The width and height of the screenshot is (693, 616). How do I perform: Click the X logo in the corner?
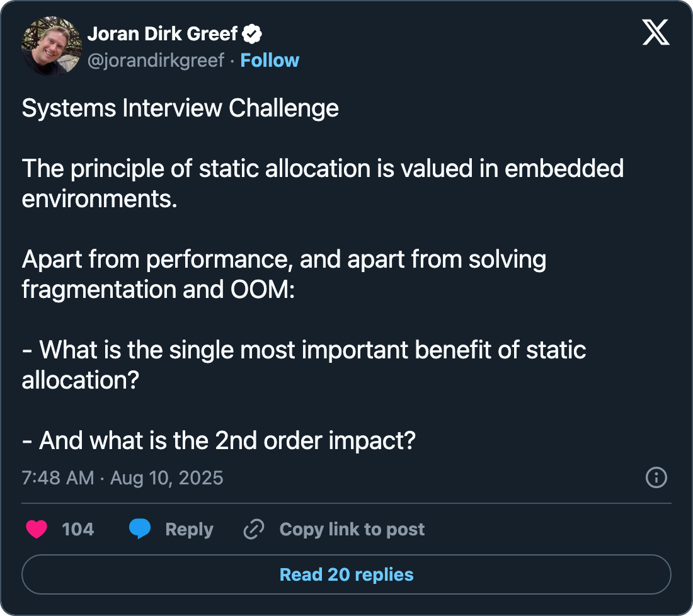pyautogui.click(x=656, y=31)
